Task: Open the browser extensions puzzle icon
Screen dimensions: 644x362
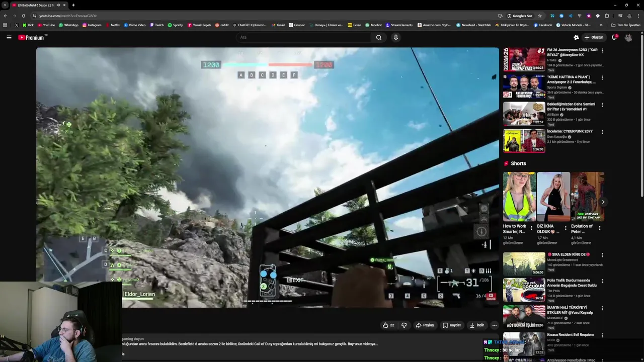Action: [607, 16]
